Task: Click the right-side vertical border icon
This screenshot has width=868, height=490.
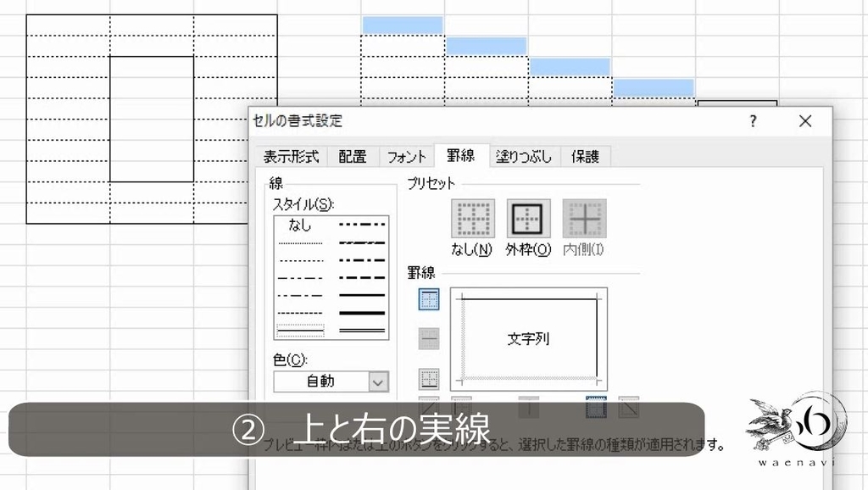Action: [x=596, y=409]
